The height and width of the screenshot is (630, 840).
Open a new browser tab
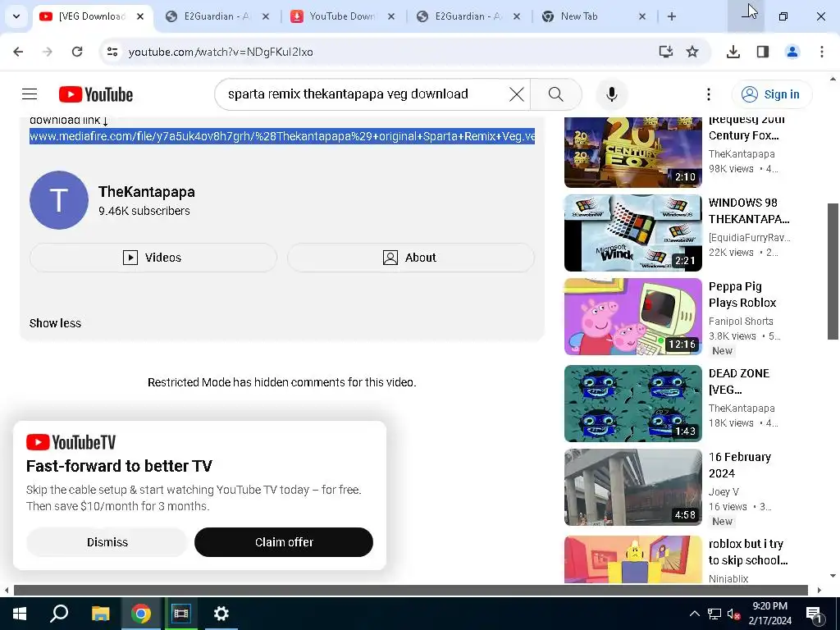pyautogui.click(x=672, y=16)
